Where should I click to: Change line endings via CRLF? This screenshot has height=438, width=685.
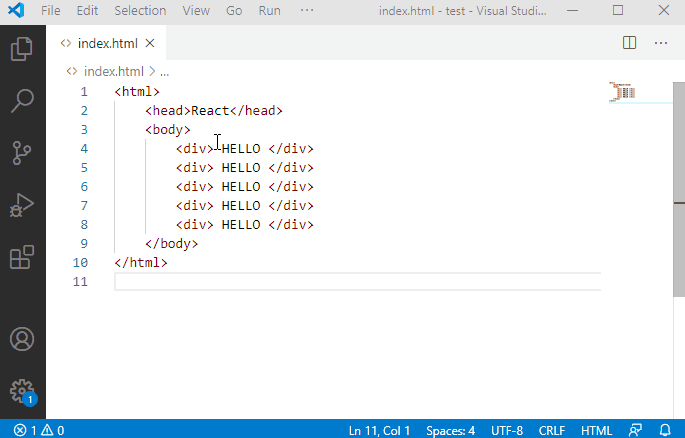click(552, 431)
